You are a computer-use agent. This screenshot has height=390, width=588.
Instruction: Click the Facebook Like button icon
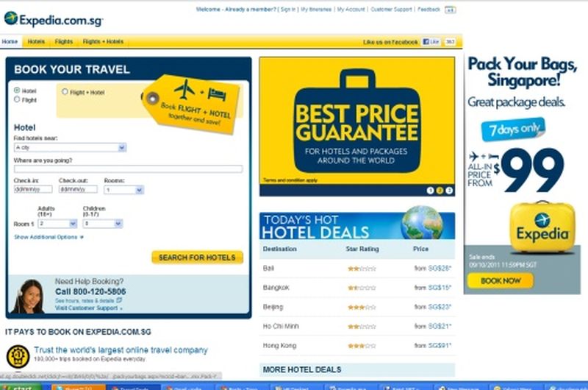coord(431,42)
